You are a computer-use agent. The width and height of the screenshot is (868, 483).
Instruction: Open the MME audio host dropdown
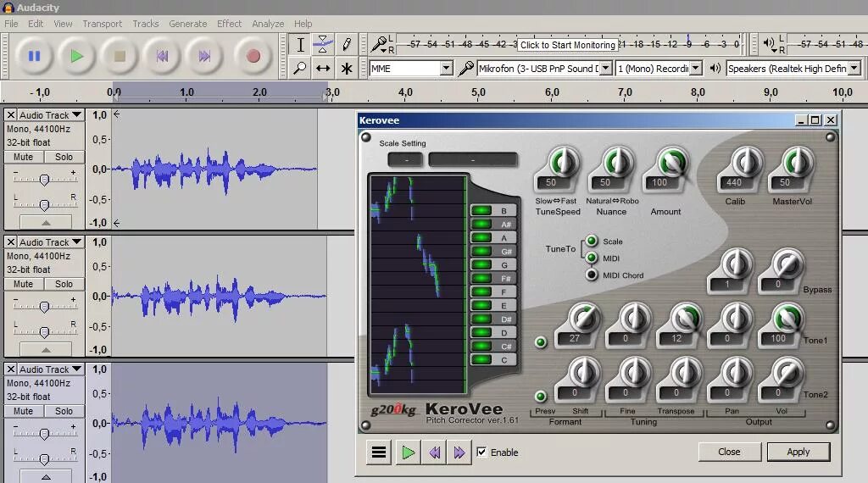click(446, 68)
